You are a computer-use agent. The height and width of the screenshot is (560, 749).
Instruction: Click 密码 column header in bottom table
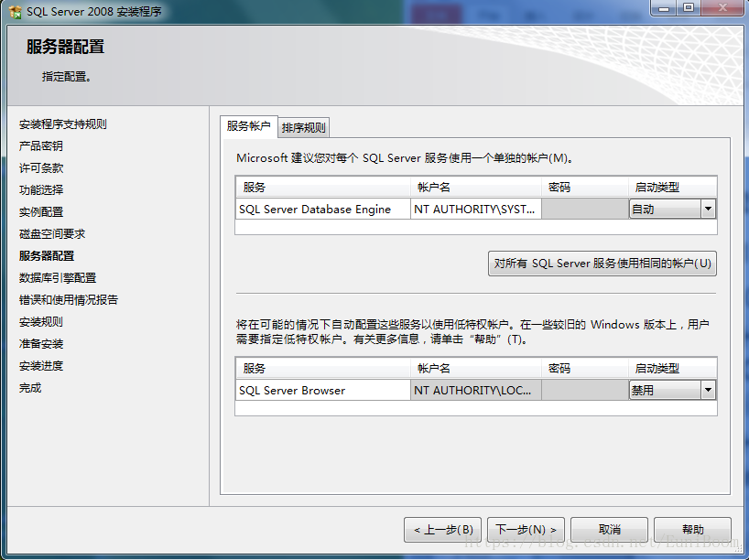(585, 368)
